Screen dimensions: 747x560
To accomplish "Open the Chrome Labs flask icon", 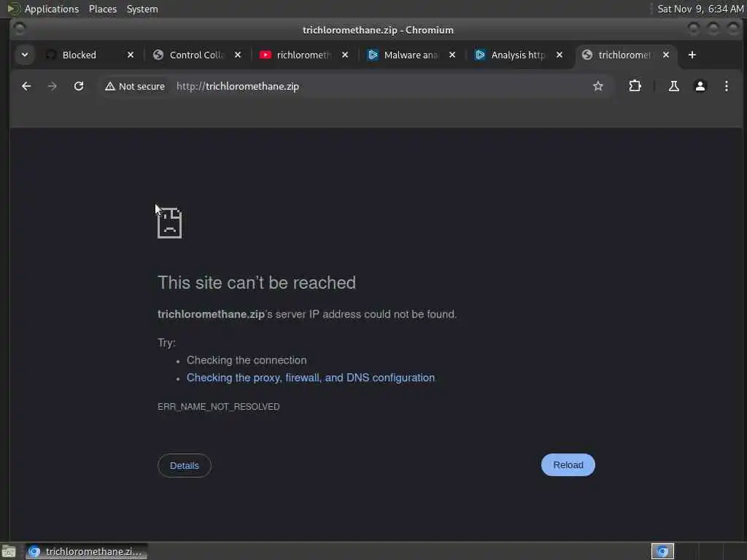I will (x=673, y=86).
